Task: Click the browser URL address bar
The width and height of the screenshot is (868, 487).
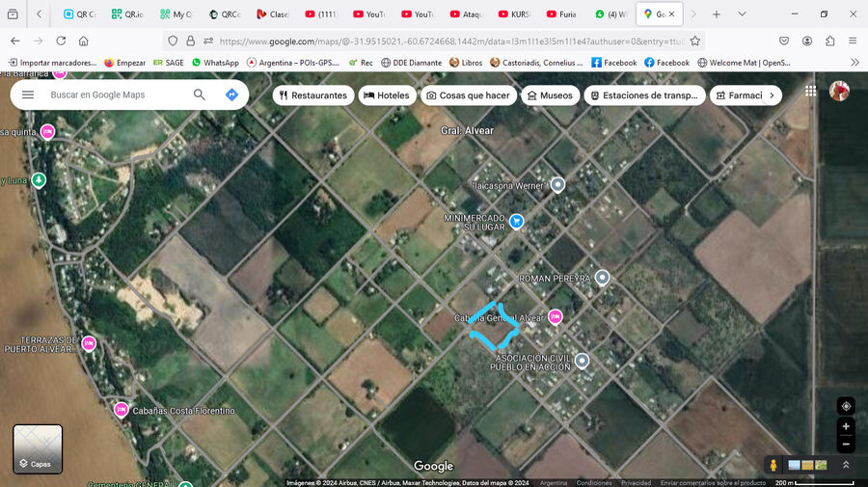Action: [451, 41]
